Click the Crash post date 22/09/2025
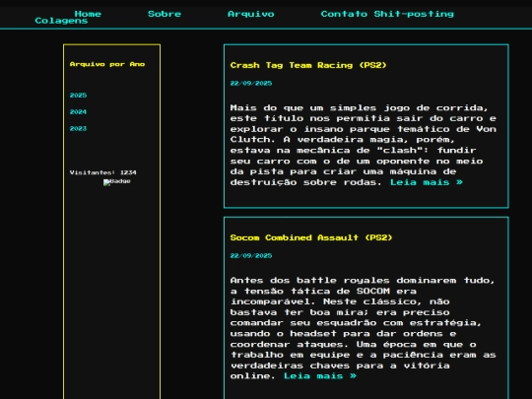 tap(251, 84)
